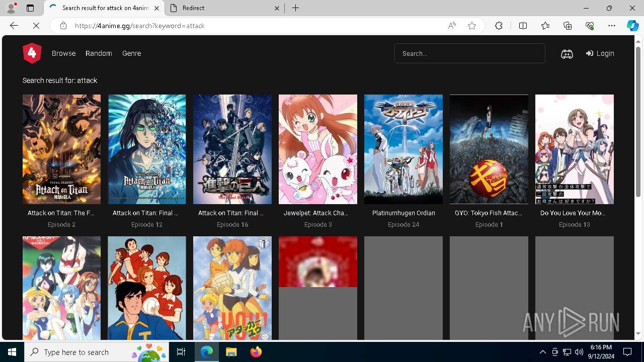Click the address bar URL

(140, 26)
